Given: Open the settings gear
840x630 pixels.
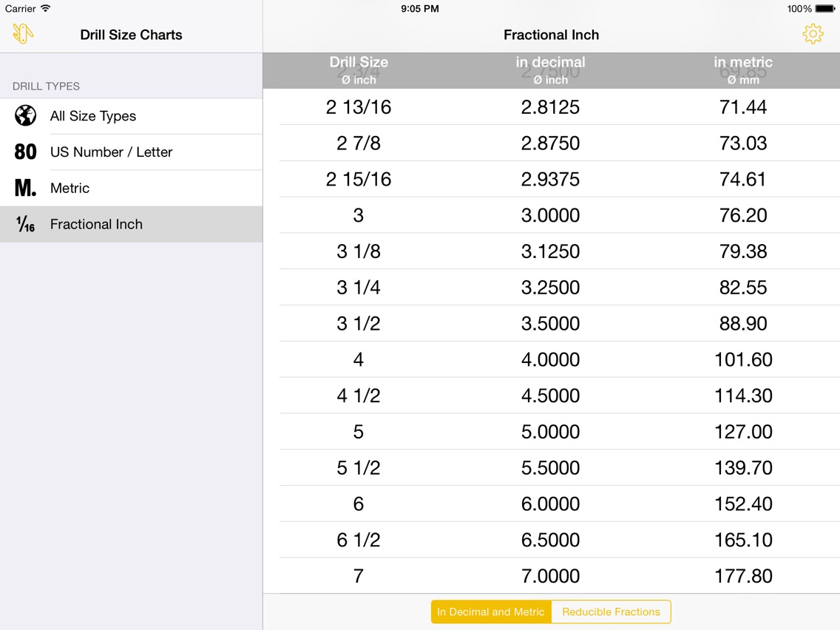Looking at the screenshot, I should (x=813, y=33).
